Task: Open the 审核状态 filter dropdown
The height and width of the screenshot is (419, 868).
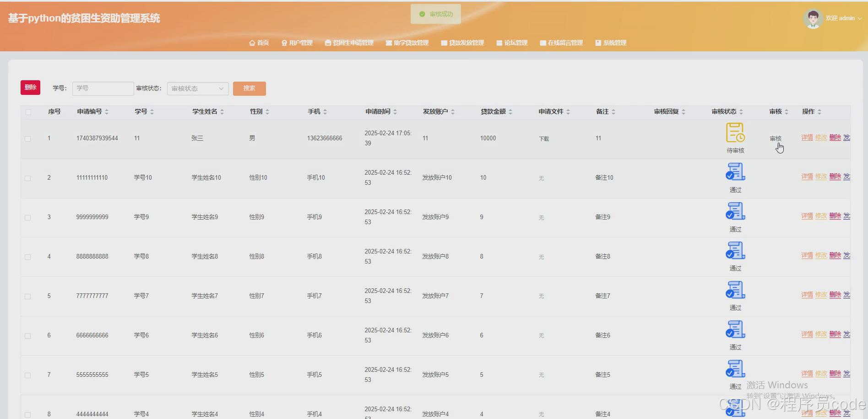Action: point(198,88)
